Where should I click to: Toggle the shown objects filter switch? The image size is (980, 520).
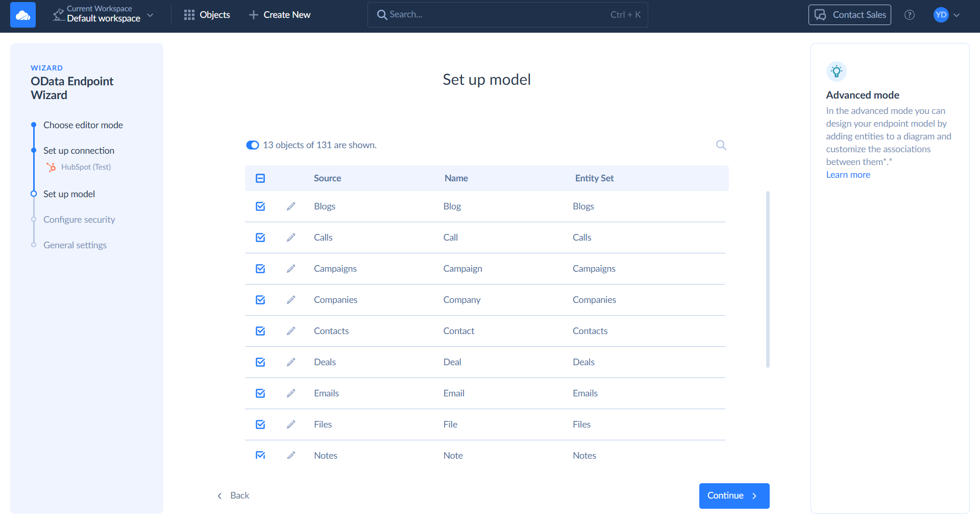tap(253, 145)
